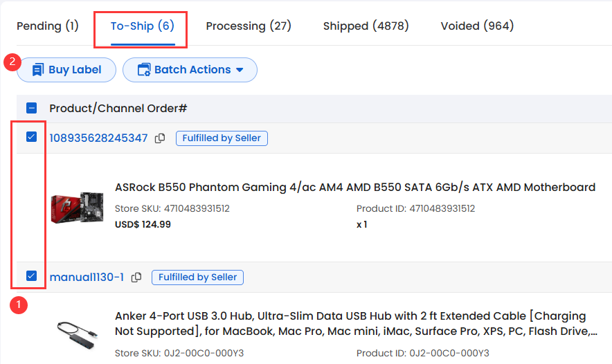Switch to the Pending (1) tab
This screenshot has height=364, width=612.
coord(48,26)
